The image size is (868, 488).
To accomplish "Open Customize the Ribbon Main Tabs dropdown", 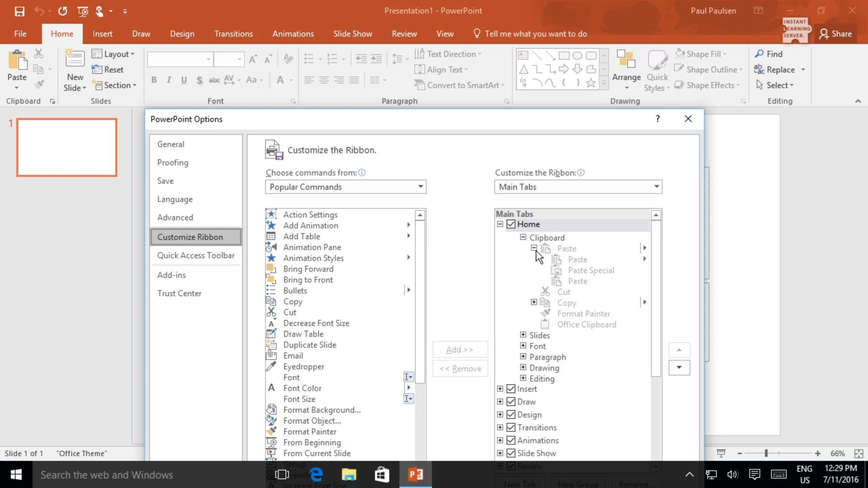I will tap(578, 187).
